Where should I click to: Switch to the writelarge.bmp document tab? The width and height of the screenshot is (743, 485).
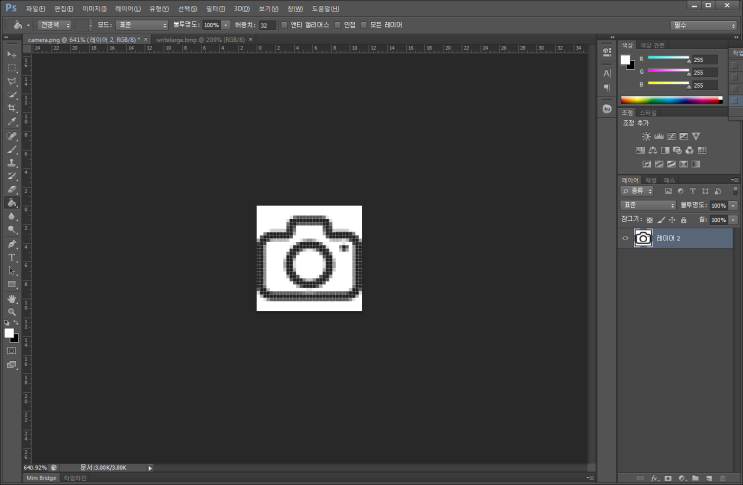[x=200, y=40]
